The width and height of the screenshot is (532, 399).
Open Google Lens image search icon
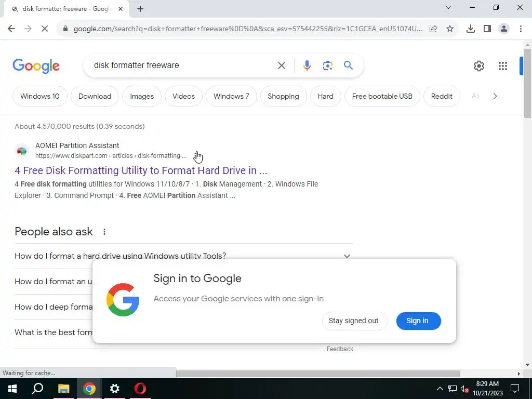point(327,65)
